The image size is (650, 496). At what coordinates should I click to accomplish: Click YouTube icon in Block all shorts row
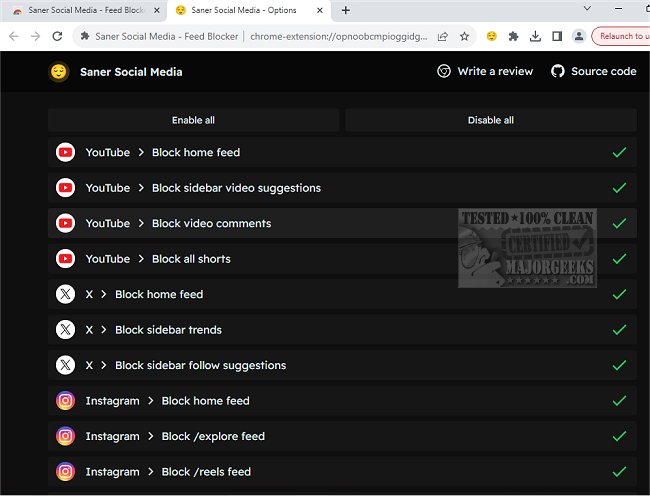(x=65, y=259)
